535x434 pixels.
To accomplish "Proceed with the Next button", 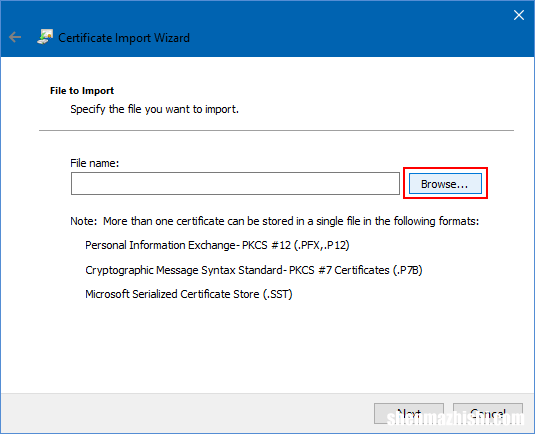I will coord(409,414).
